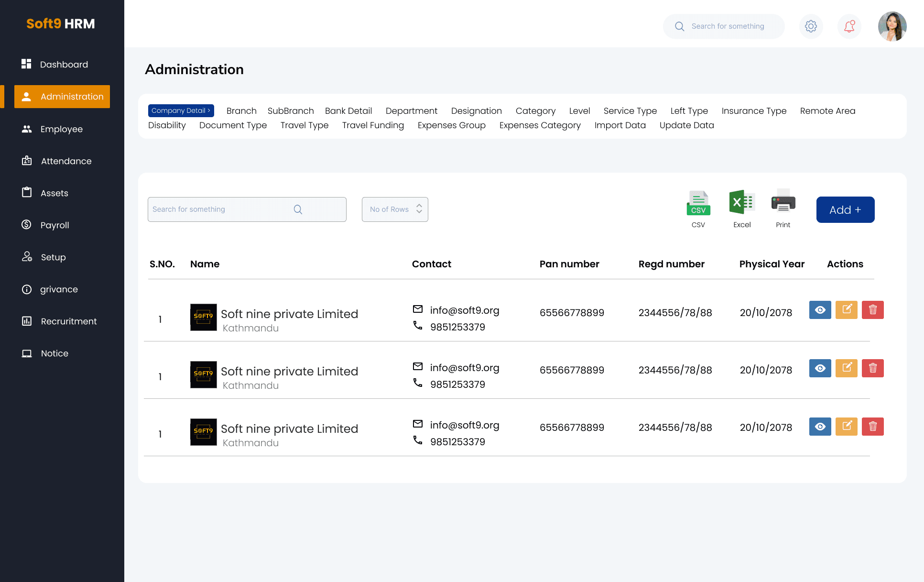Click the Recruitment chart icon in sidebar
Image resolution: width=924 pixels, height=582 pixels.
[27, 321]
